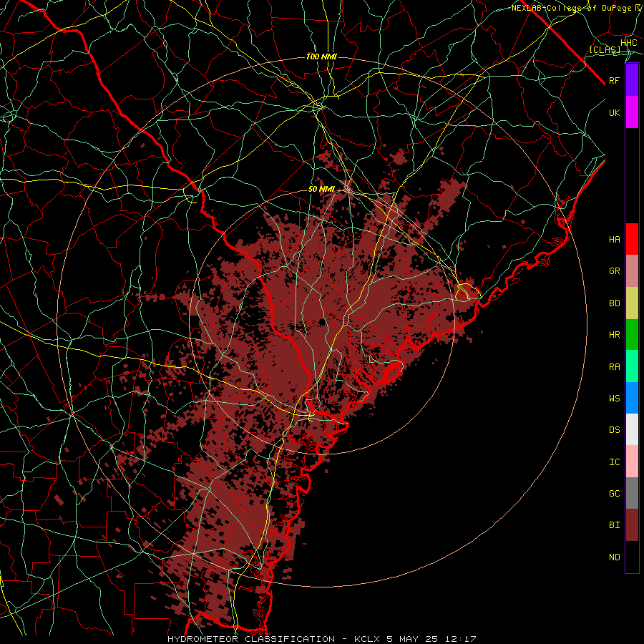
Task: Click the RF purple legend swatch
Action: [x=632, y=80]
